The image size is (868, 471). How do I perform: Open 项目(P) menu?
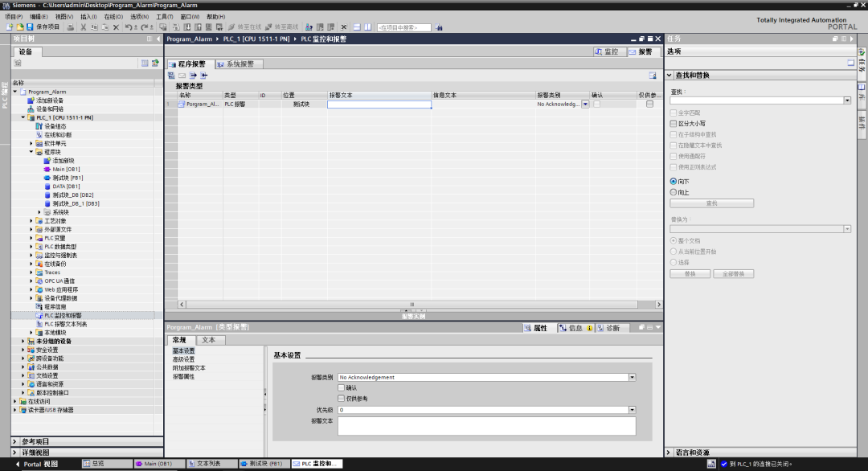14,17
